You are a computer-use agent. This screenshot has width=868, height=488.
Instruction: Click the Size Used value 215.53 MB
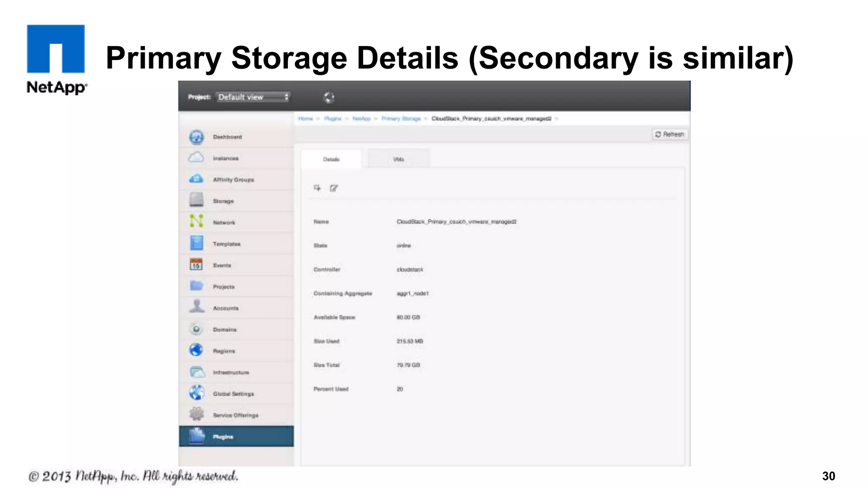pos(409,341)
